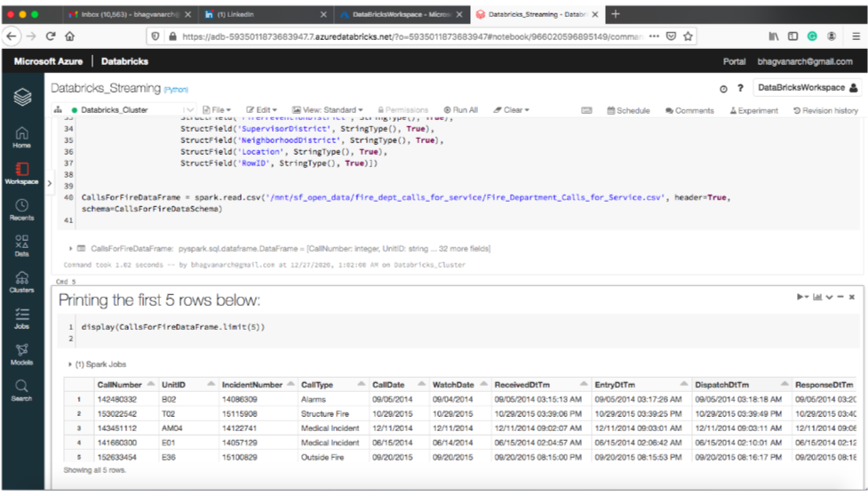Open the Firefox hamburger menu
Screen dimensions: 868x496
point(856,36)
